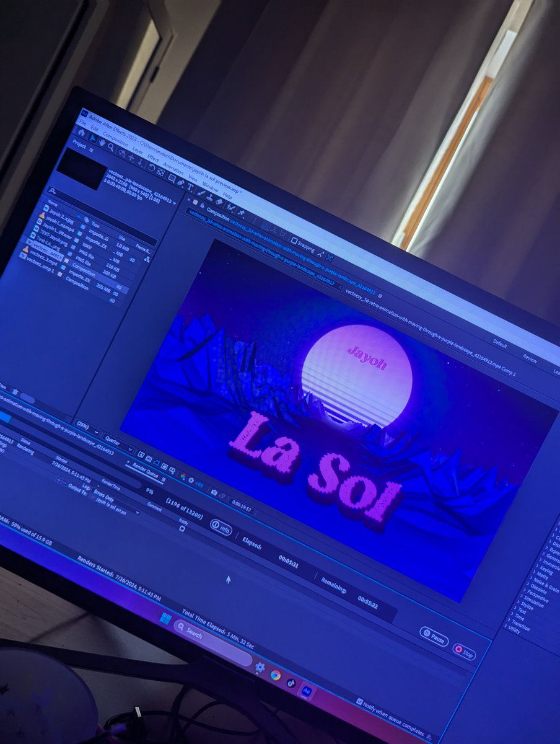Toggle the Snapping checkbox
Image resolution: width=560 pixels, height=744 pixels.
point(294,241)
